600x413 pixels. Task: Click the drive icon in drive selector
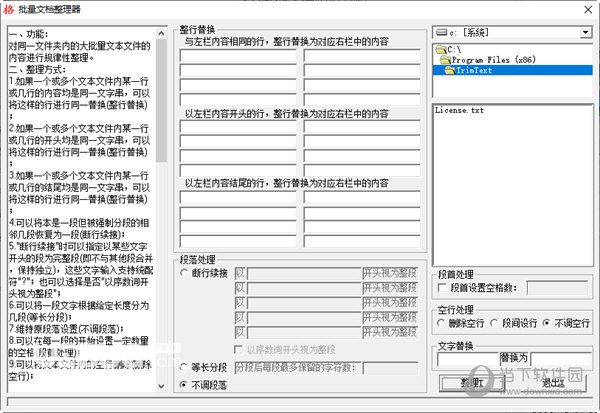(x=442, y=33)
